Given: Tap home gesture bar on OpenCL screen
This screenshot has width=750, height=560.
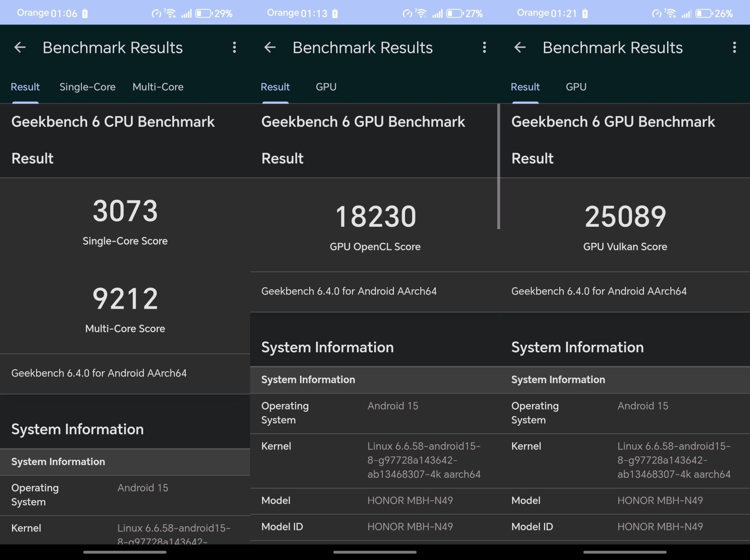Looking at the screenshot, I should click(375, 552).
